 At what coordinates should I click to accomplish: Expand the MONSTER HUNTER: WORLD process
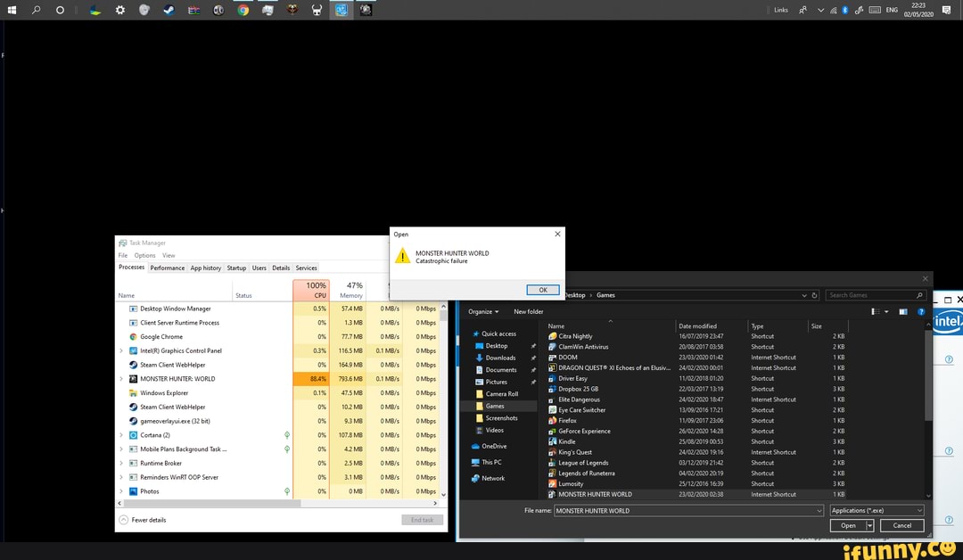pos(121,379)
